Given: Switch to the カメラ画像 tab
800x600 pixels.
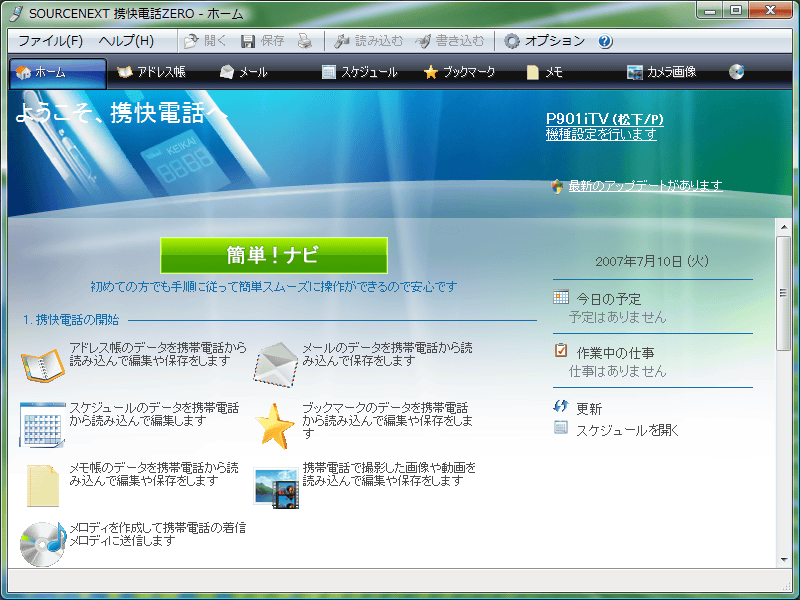Looking at the screenshot, I should (661, 72).
